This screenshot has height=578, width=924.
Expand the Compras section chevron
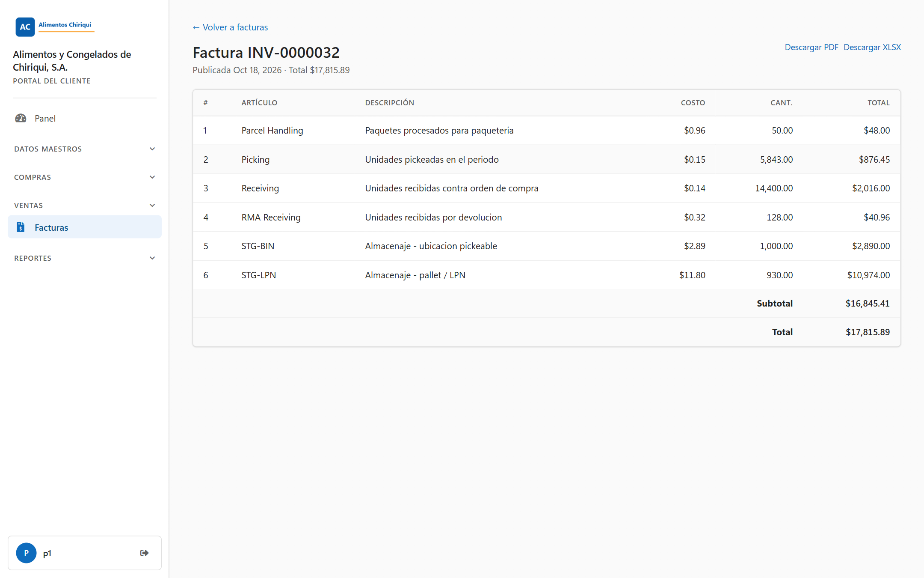[152, 177]
